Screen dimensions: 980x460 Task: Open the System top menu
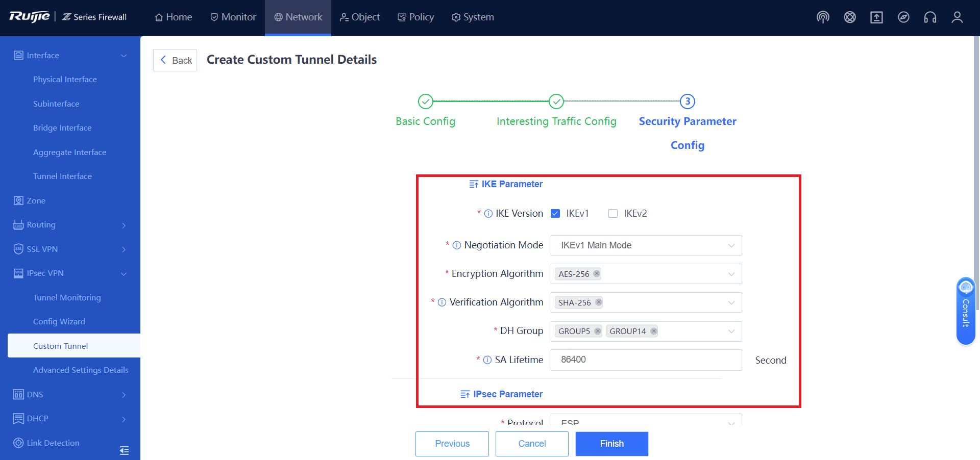click(x=473, y=17)
